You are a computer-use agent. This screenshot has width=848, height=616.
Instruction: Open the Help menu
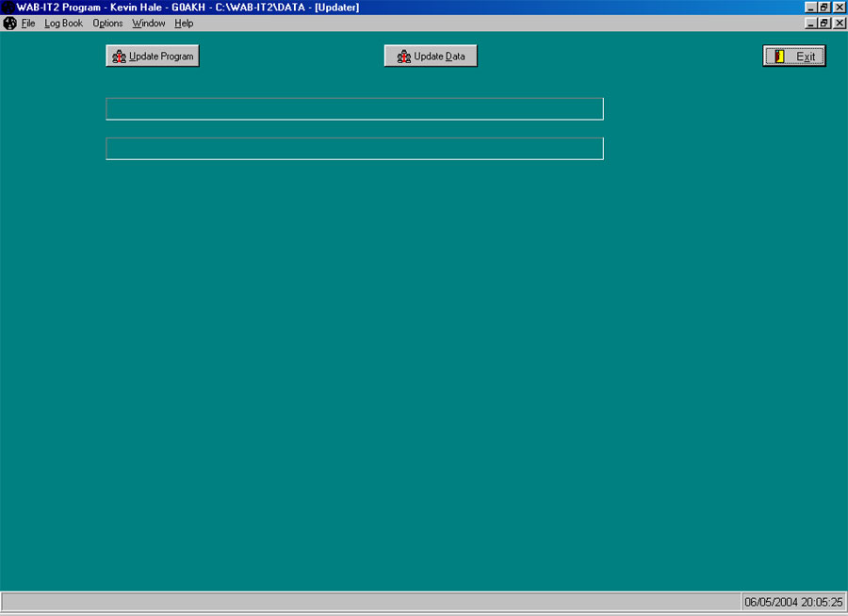184,24
